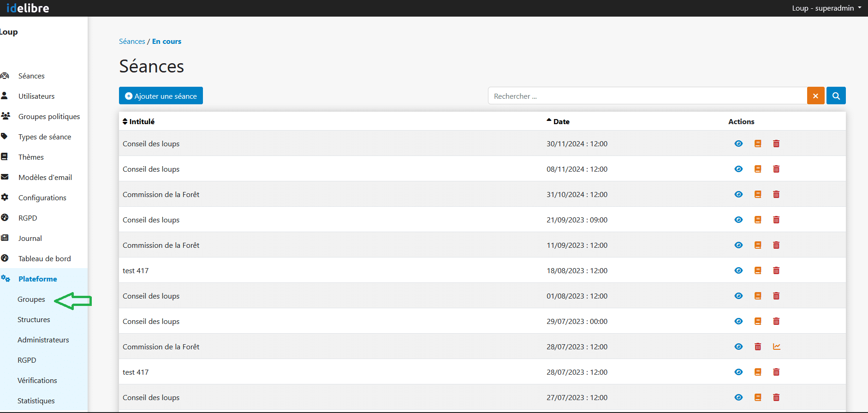
Task: Open the sidebar RGPD item with globe icon
Action: point(28,218)
